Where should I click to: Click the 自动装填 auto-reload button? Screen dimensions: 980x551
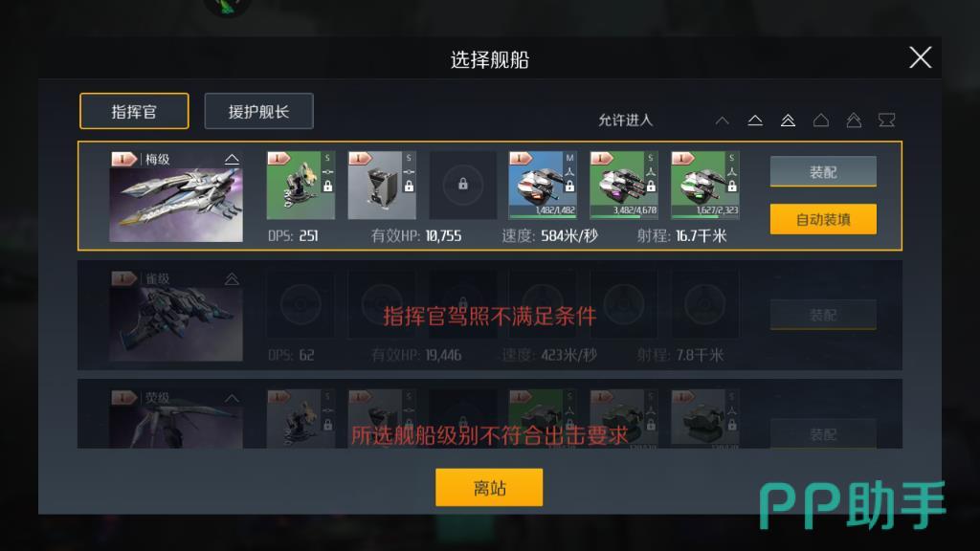823,219
